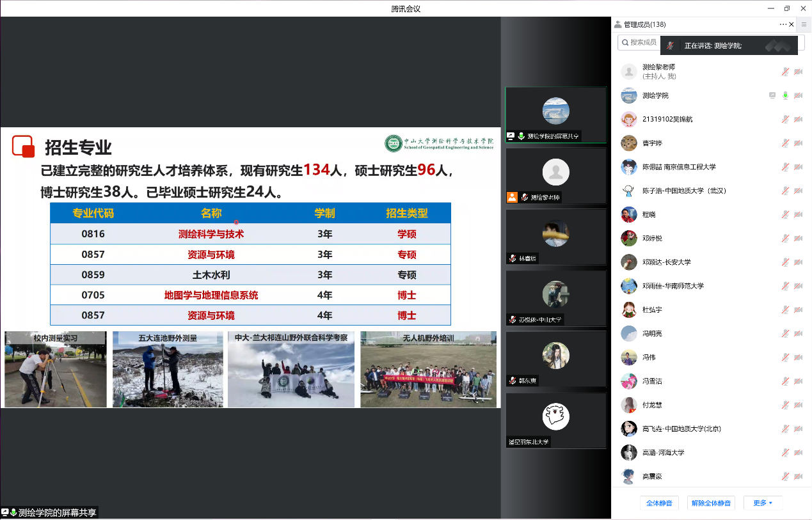Click the green microphone icon for 测绘学院
This screenshot has width=812, height=520.
785,95
